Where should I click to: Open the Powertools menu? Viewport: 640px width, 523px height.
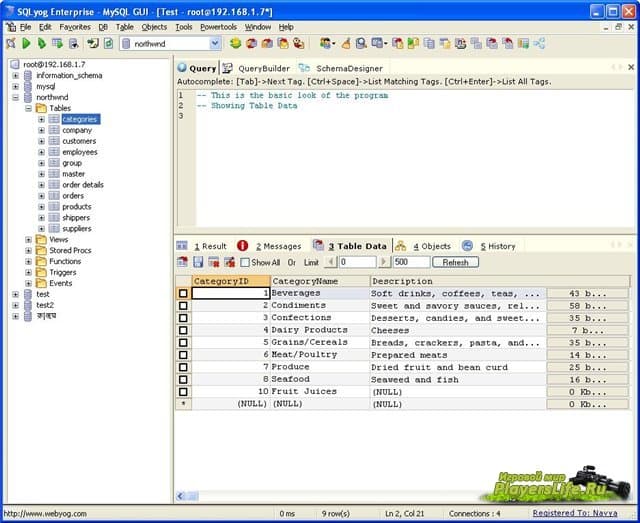point(218,27)
